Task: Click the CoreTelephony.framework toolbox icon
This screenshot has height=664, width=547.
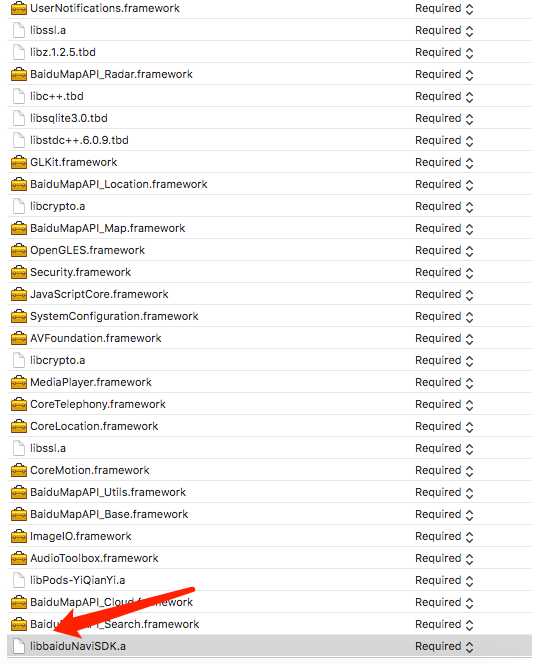Action: 19,405
